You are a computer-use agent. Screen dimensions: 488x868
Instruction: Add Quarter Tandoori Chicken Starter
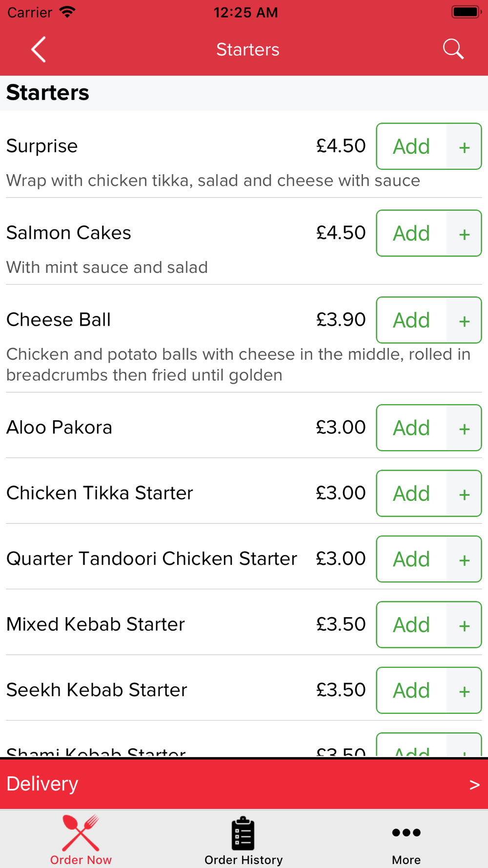coord(411,559)
